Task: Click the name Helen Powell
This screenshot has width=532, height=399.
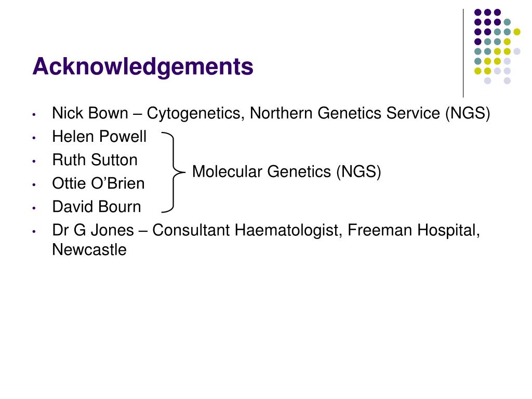Action: click(x=99, y=137)
